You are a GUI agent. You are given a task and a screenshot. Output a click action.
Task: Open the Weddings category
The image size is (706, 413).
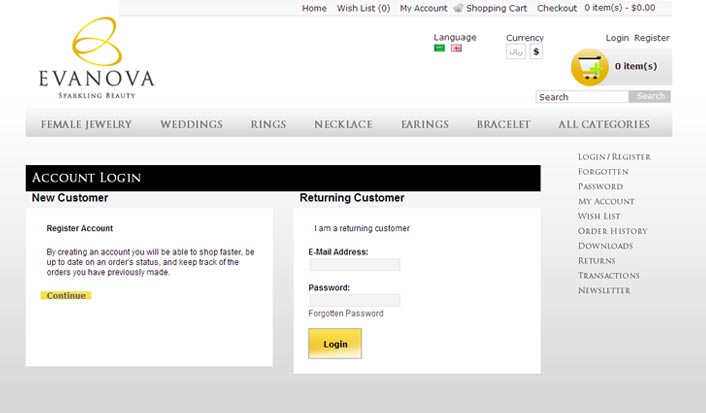point(191,124)
